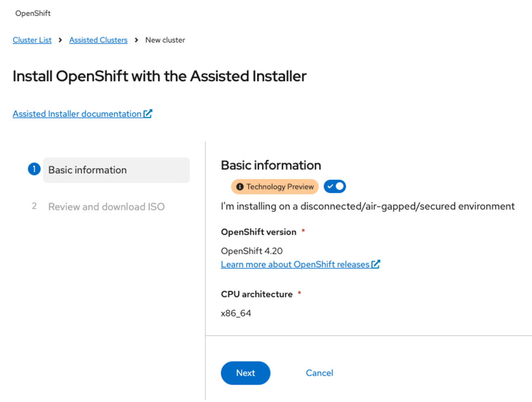Click the external link icon beside documentation link
This screenshot has width=532, height=402.
[x=149, y=113]
